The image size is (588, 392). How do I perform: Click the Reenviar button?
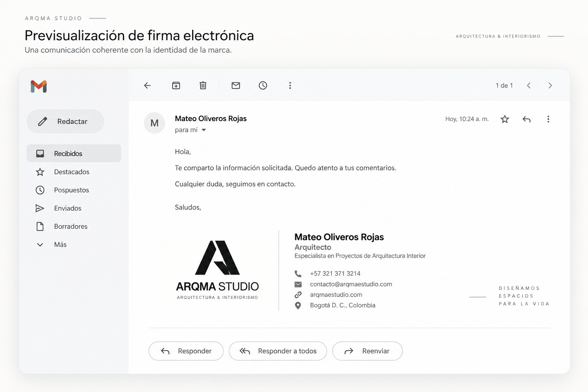click(367, 351)
